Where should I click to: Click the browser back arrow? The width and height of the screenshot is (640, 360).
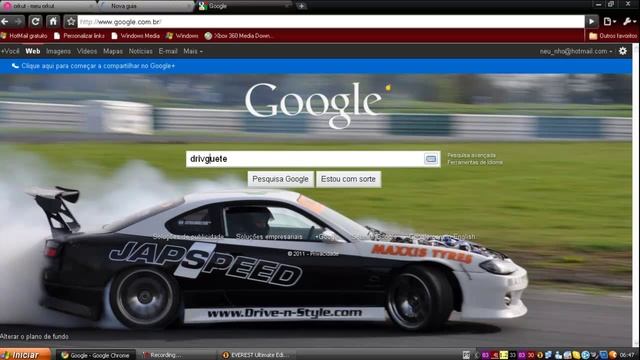pos(5,21)
